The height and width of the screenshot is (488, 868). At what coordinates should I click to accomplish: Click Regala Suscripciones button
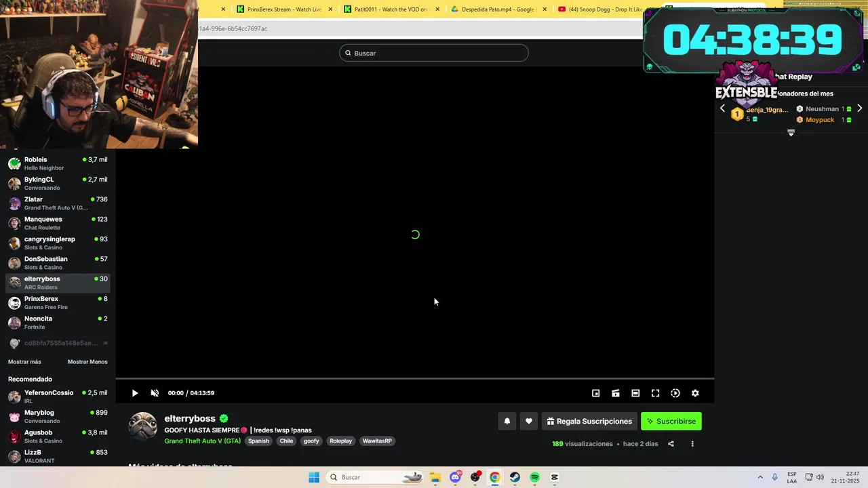589,421
